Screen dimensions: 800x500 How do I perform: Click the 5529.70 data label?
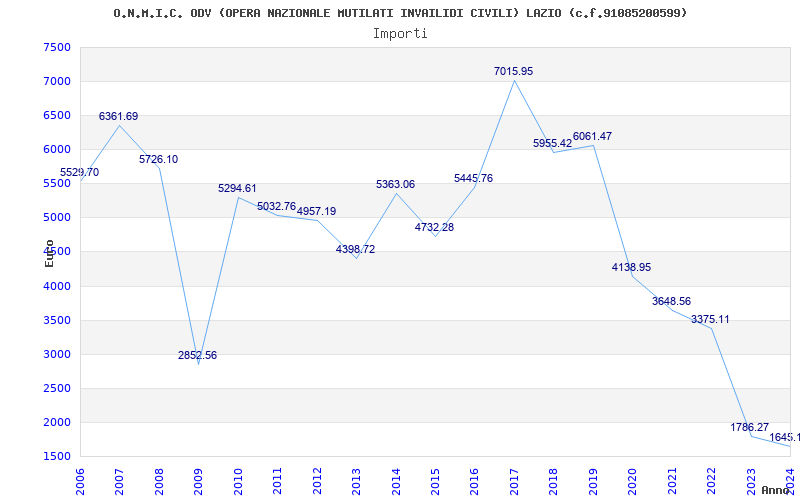pyautogui.click(x=80, y=172)
